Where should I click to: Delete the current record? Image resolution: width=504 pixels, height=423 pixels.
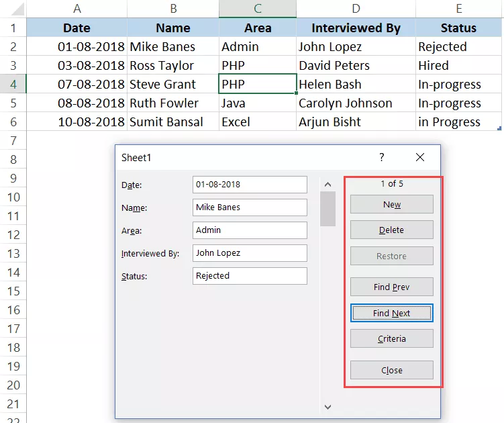(x=391, y=230)
